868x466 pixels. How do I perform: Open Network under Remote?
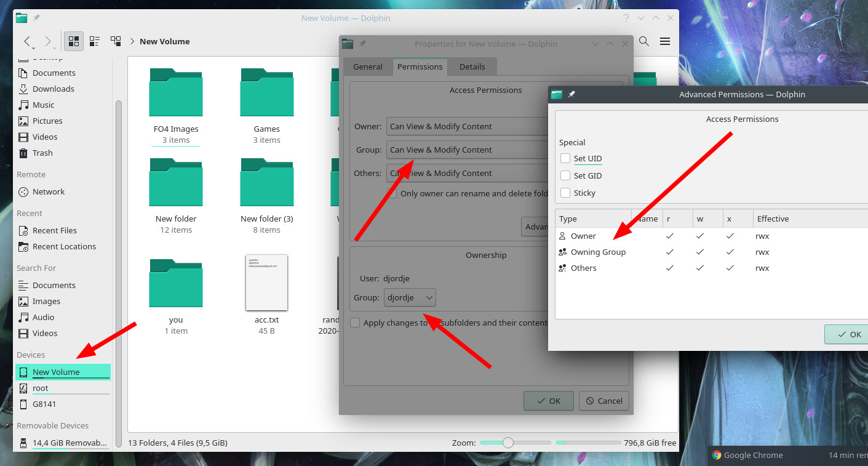(49, 191)
